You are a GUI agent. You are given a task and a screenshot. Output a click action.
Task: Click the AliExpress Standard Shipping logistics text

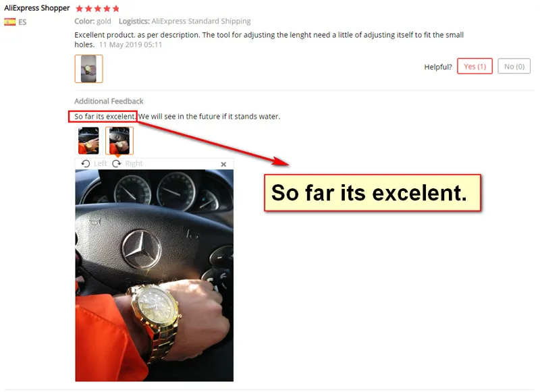pos(201,22)
